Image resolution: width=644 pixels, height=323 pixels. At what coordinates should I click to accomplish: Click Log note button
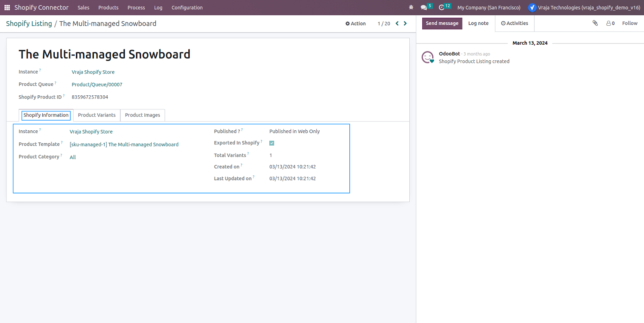(x=478, y=23)
